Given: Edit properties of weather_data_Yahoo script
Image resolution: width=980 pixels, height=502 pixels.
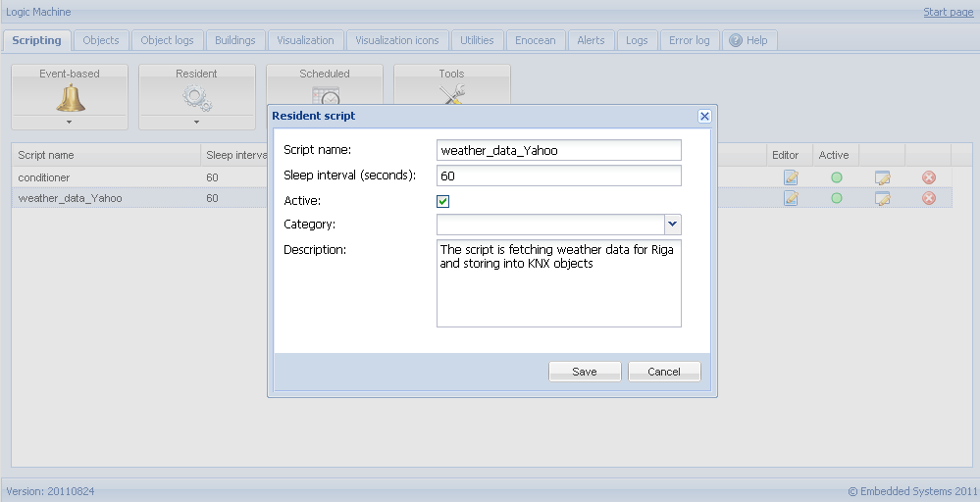Looking at the screenshot, I should point(882,199).
